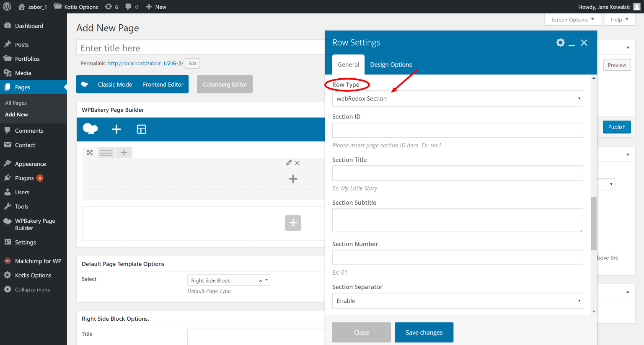Expand Screen Options panel
The width and height of the screenshot is (644, 345).
(572, 20)
